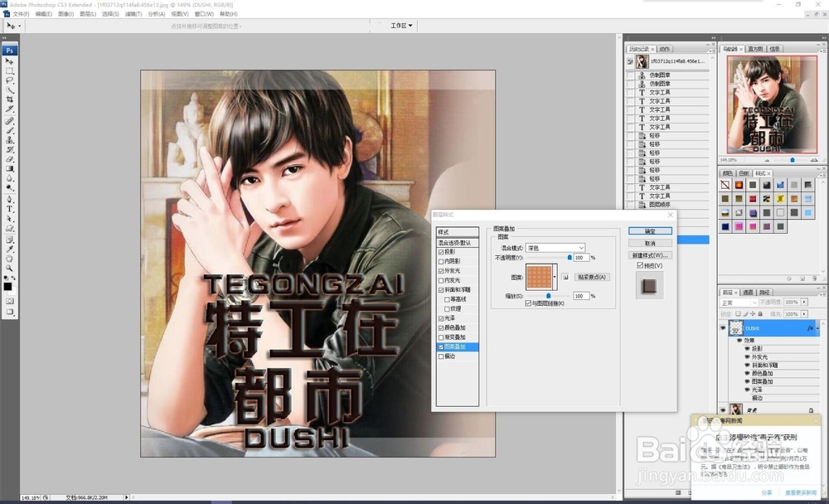This screenshot has width=829, height=504.
Task: Select the Zoom magnifier tool
Action: coord(9,268)
